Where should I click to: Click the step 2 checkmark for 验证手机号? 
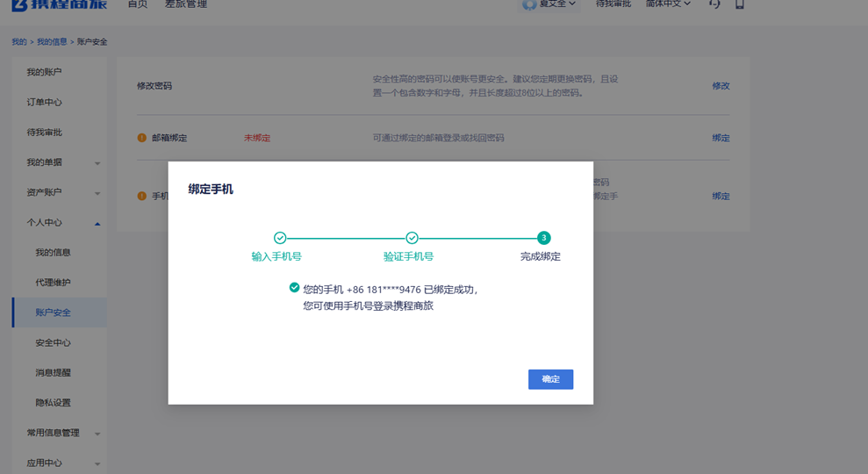pyautogui.click(x=412, y=238)
